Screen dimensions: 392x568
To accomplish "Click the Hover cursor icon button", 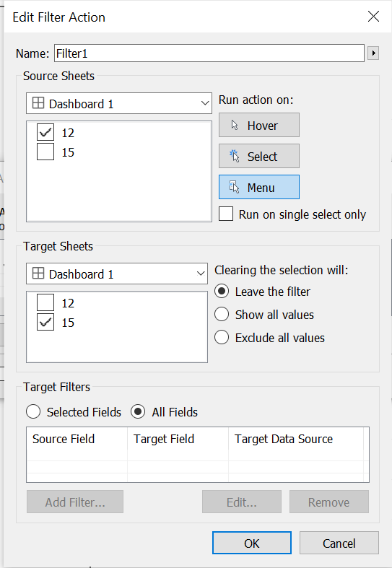I will coord(235,126).
